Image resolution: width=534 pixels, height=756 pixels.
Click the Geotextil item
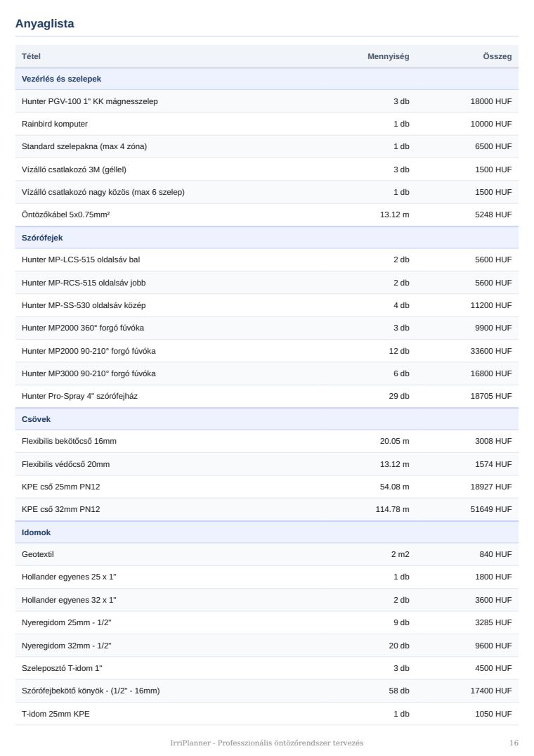click(37, 554)
